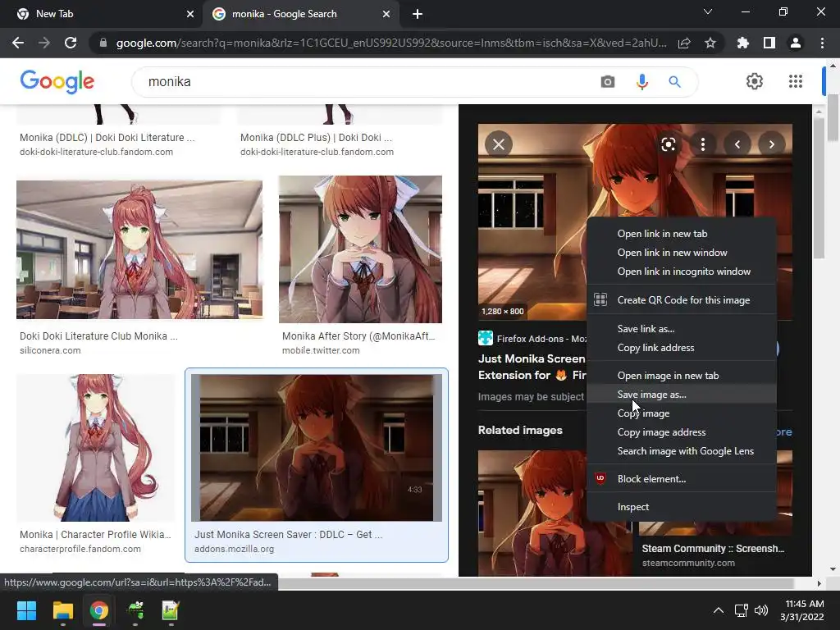Show hidden tray icons chevron

pos(719,610)
